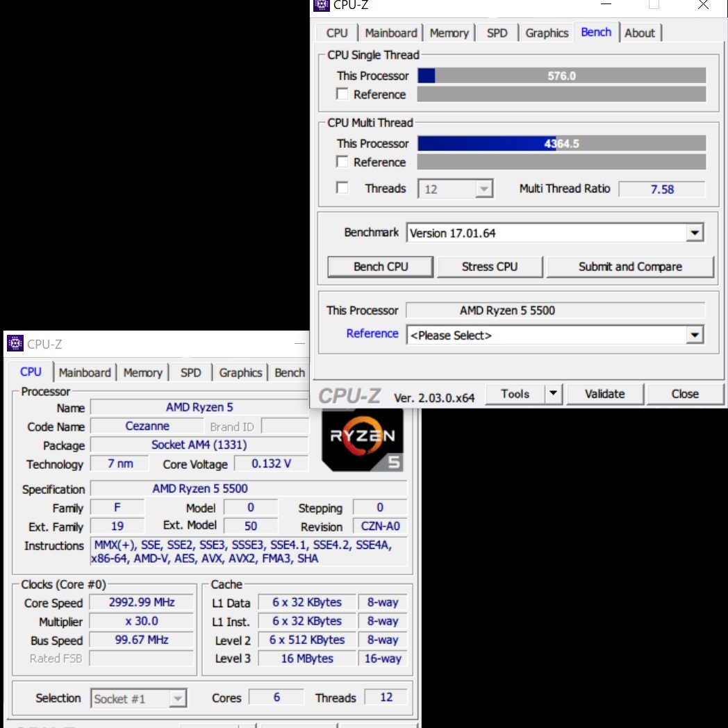Image resolution: width=728 pixels, height=728 pixels.
Task: Select CPU tab in lower CPU-Z window
Action: click(x=31, y=372)
